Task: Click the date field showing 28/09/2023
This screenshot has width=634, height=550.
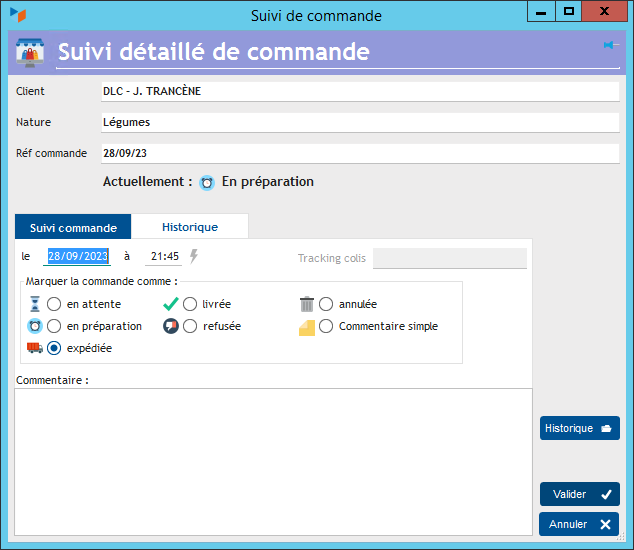Action: point(78,257)
